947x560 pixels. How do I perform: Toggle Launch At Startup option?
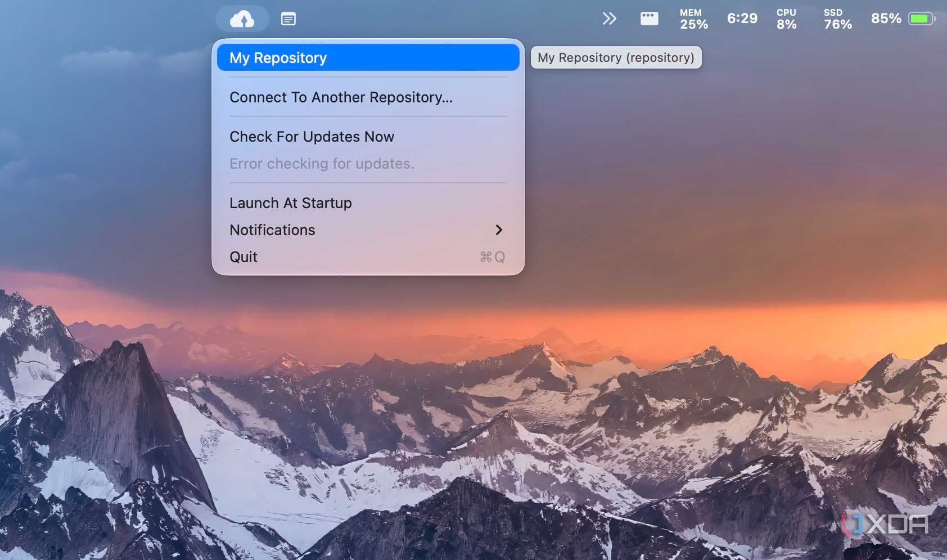pos(368,203)
